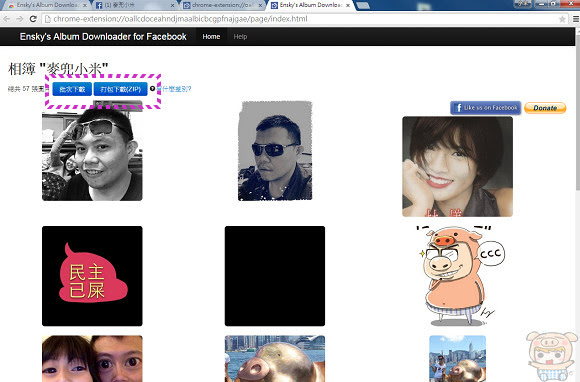Switch to the chrome-extension tab
The height and width of the screenshot is (382, 580).
coord(223,6)
